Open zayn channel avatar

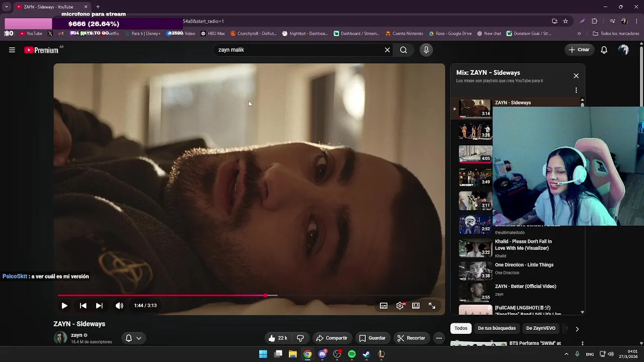[x=60, y=338]
